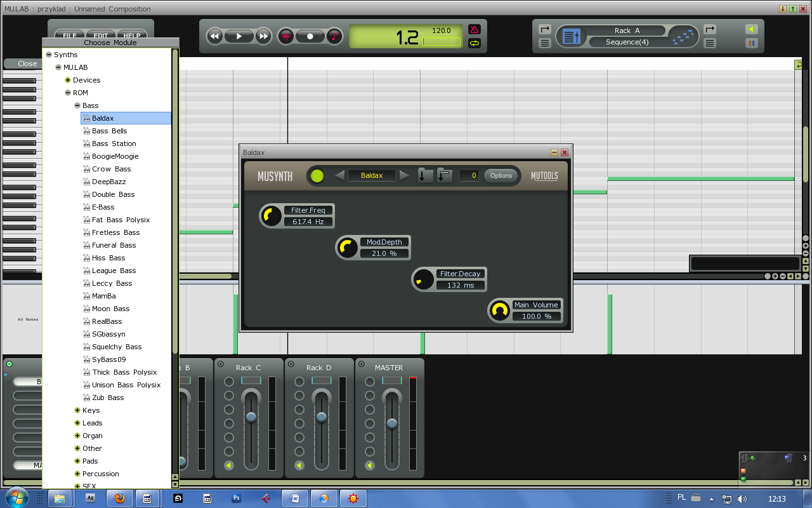The height and width of the screenshot is (508, 812).
Task: Toggle the metronome icon
Action: pyautogui.click(x=474, y=30)
